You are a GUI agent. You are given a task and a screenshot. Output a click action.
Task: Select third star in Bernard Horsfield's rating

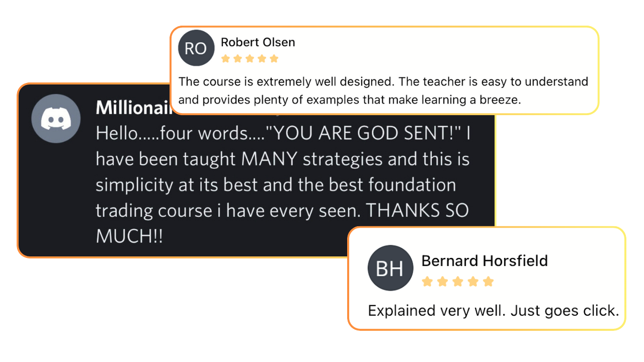(x=458, y=282)
